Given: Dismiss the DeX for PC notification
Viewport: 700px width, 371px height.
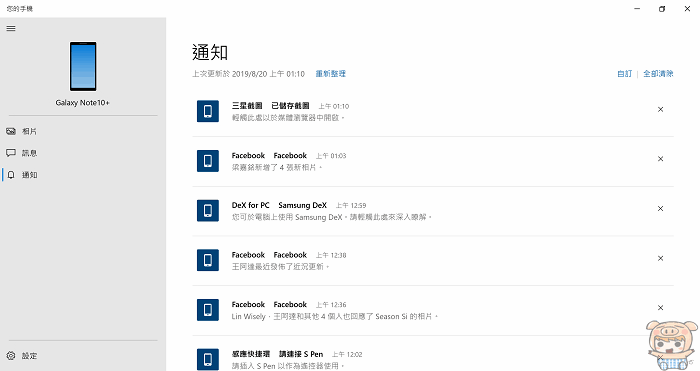Looking at the screenshot, I should (660, 208).
